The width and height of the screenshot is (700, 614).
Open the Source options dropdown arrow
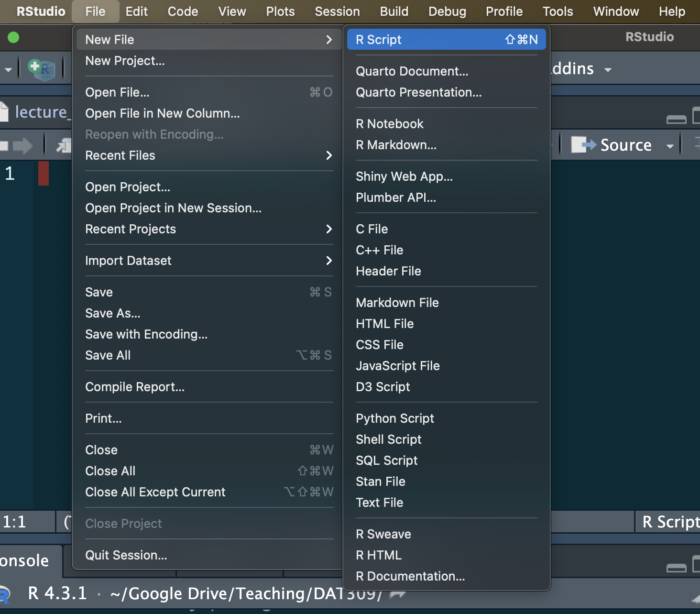point(670,146)
